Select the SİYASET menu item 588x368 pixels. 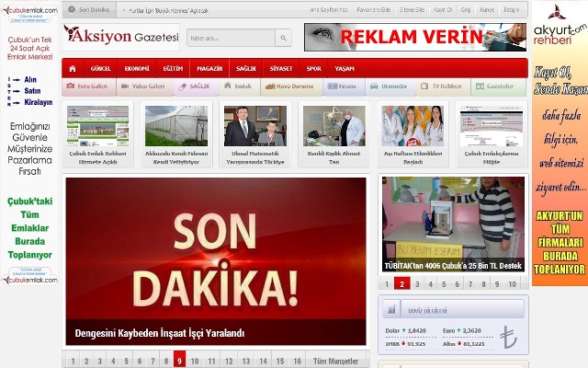coord(280,69)
